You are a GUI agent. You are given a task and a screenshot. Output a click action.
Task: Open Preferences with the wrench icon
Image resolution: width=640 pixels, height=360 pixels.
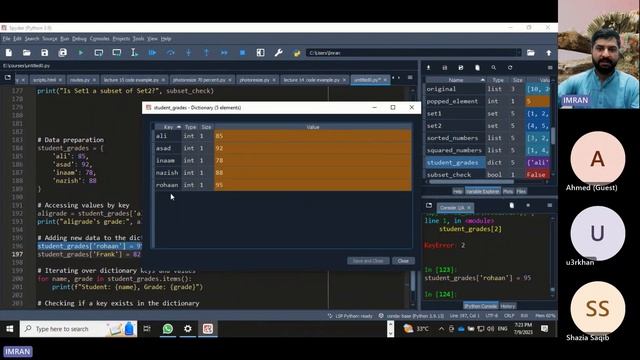(278, 53)
